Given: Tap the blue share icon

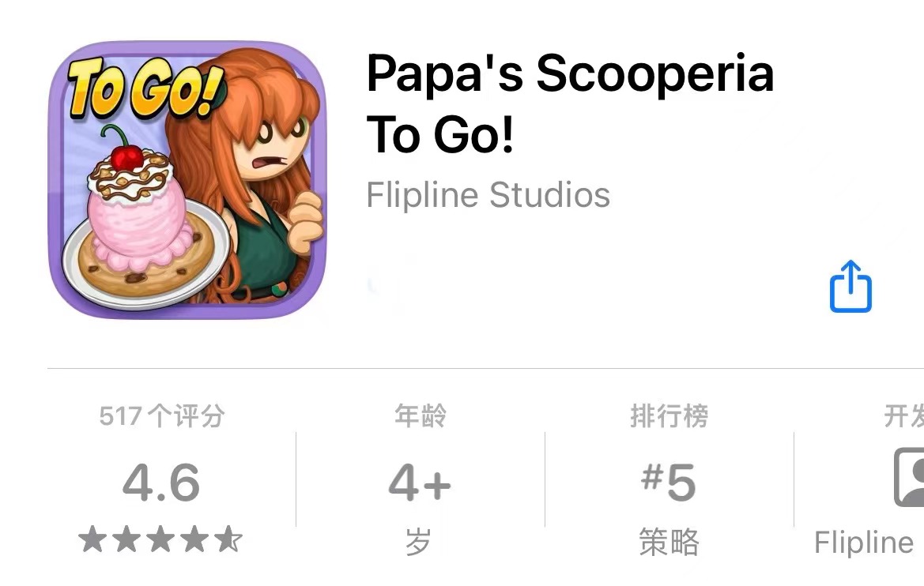Looking at the screenshot, I should pos(850,286).
